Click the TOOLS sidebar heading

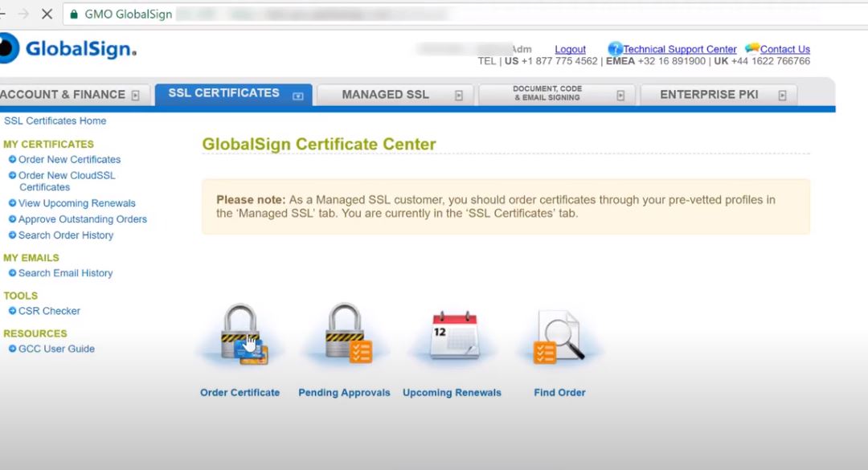click(20, 296)
